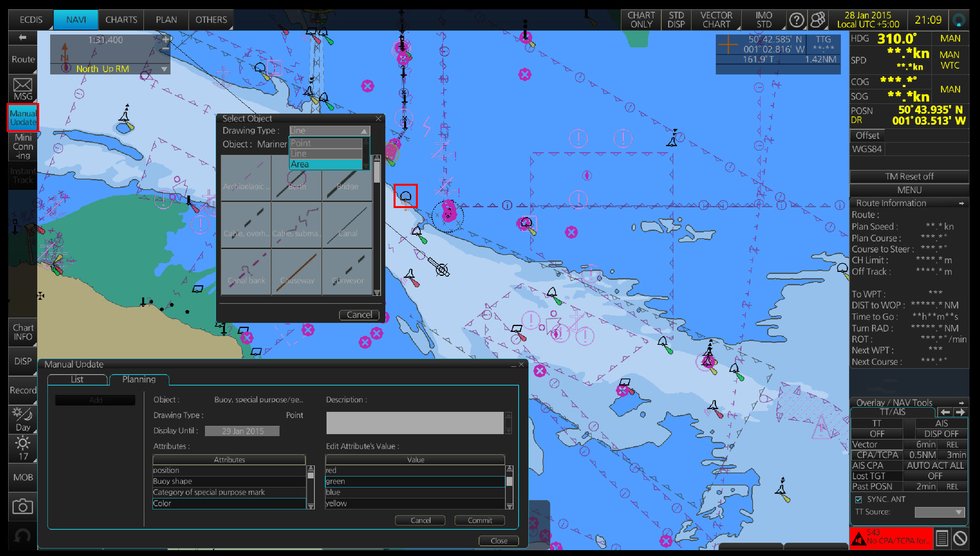Image resolution: width=980 pixels, height=556 pixels.
Task: Toggle TT OFF setting
Action: 877,434
